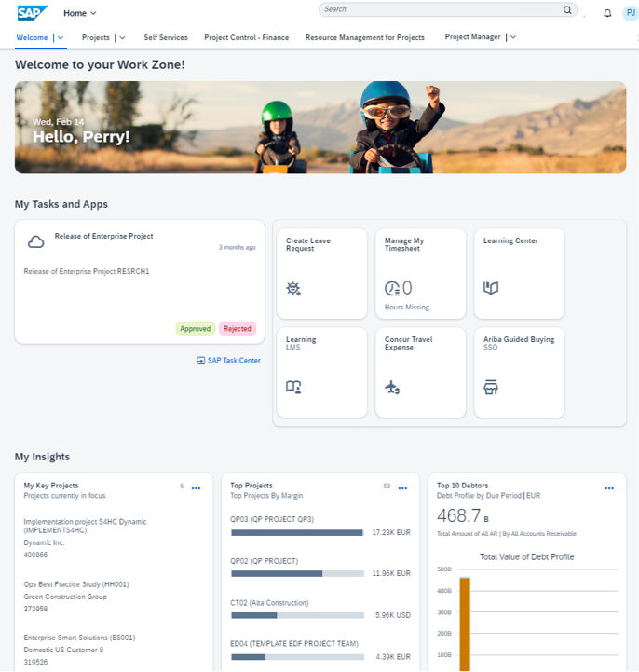Expand the Welcome tab chevron
This screenshot has width=639, height=672.
point(61,37)
